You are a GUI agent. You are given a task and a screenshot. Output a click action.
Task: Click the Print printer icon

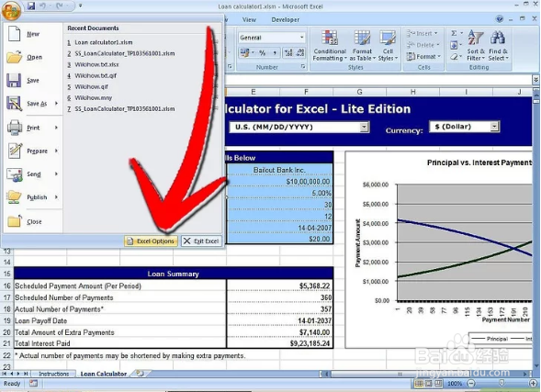tap(15, 128)
